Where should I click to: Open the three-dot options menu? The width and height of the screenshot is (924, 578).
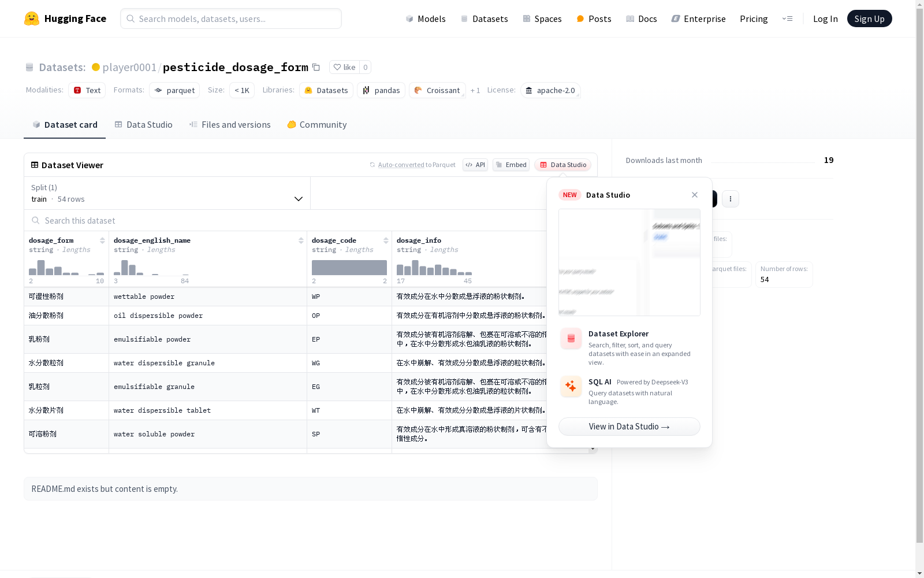pos(731,199)
